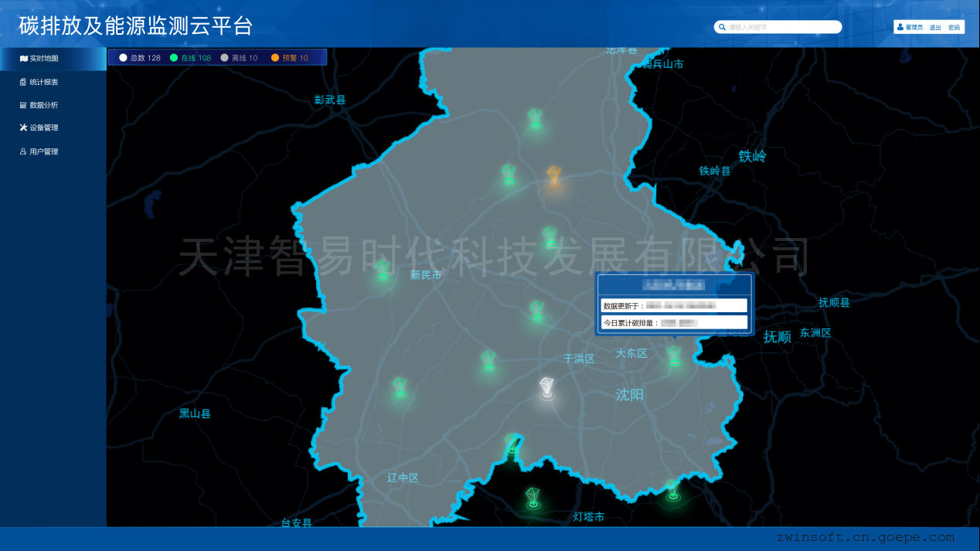
Task: Select the green device marker near 新民市
Action: pyautogui.click(x=383, y=271)
